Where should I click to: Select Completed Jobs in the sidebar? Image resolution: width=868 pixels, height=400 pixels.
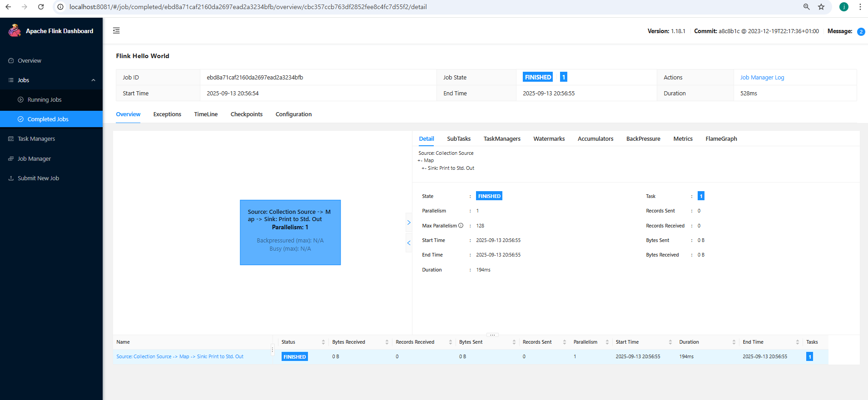point(51,119)
